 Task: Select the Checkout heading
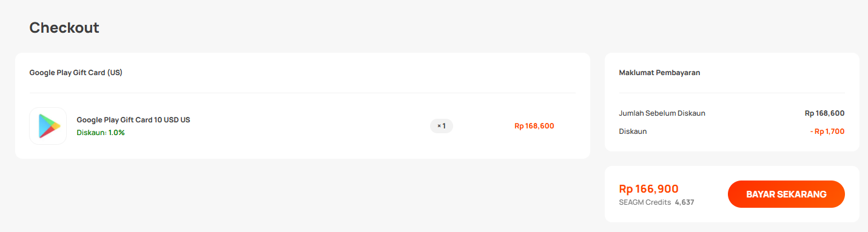point(64,28)
